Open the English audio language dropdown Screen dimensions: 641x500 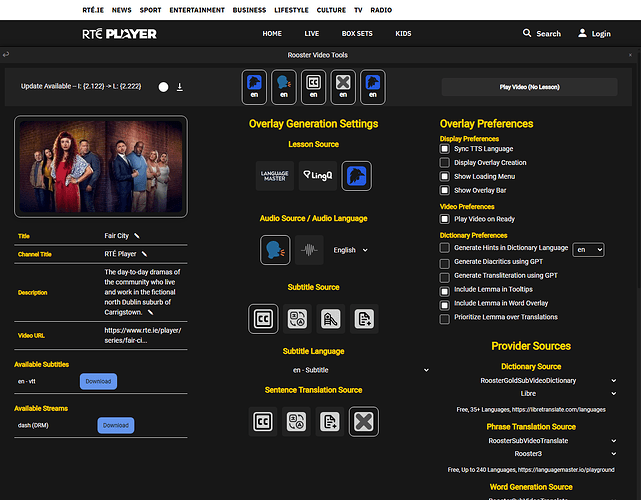[x=349, y=250]
